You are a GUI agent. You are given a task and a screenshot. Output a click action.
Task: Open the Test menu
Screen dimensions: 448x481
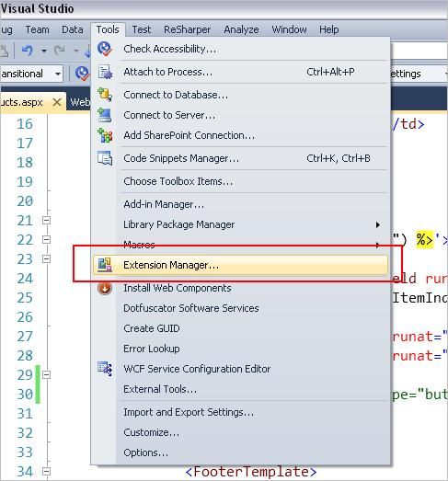tap(142, 29)
